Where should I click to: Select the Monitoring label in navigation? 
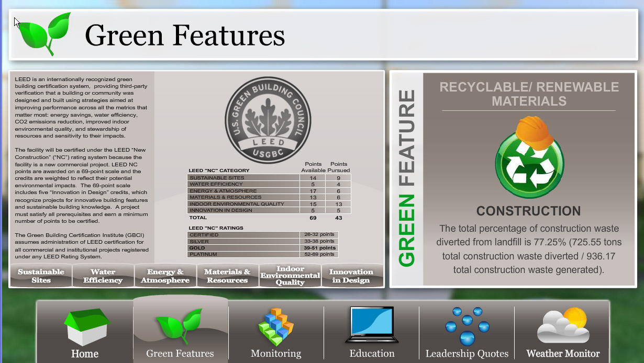pyautogui.click(x=276, y=354)
